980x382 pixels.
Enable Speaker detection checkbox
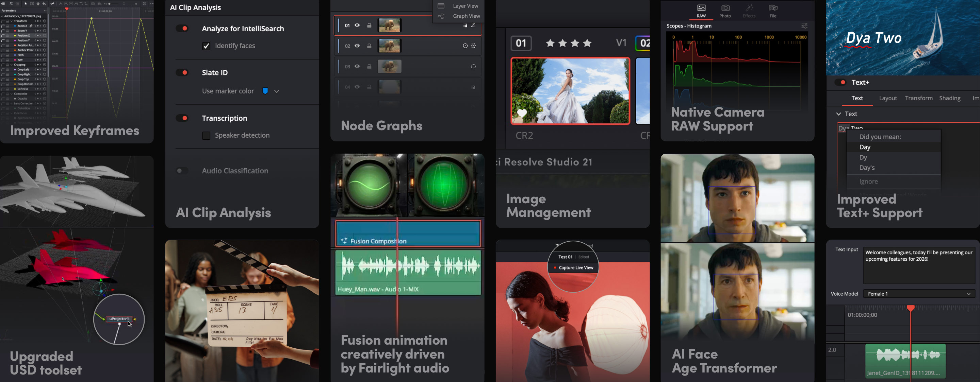[x=206, y=136]
